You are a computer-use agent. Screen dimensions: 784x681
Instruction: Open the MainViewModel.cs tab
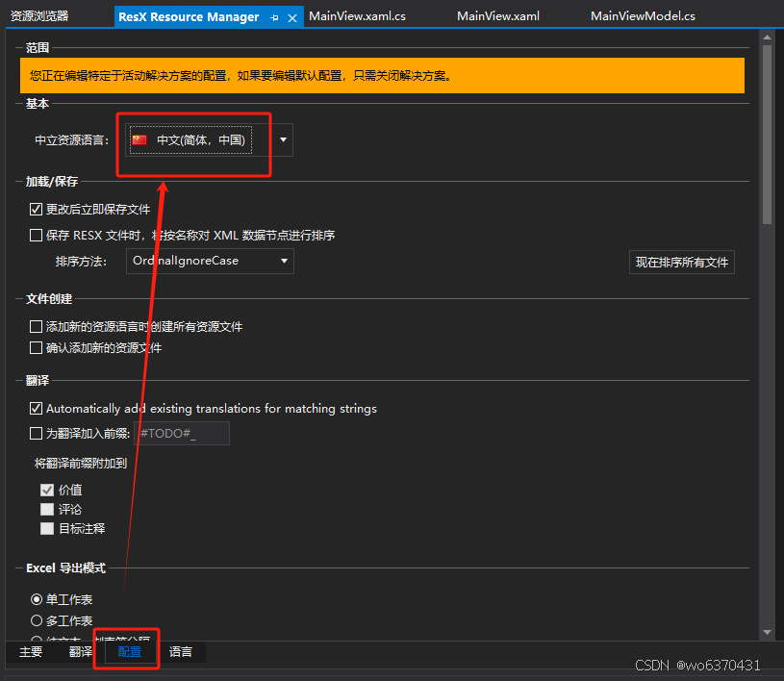coord(643,16)
